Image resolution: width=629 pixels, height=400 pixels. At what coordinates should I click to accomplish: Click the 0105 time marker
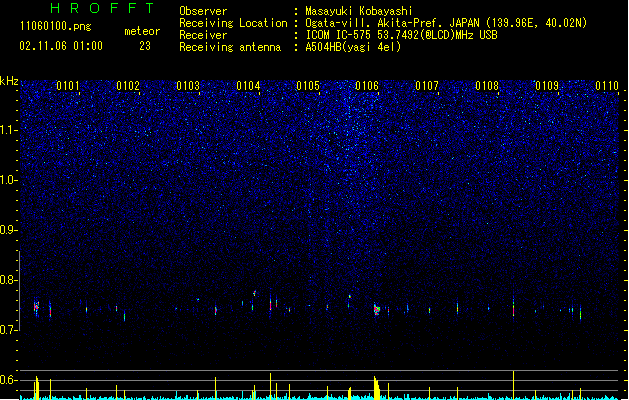[x=308, y=86]
